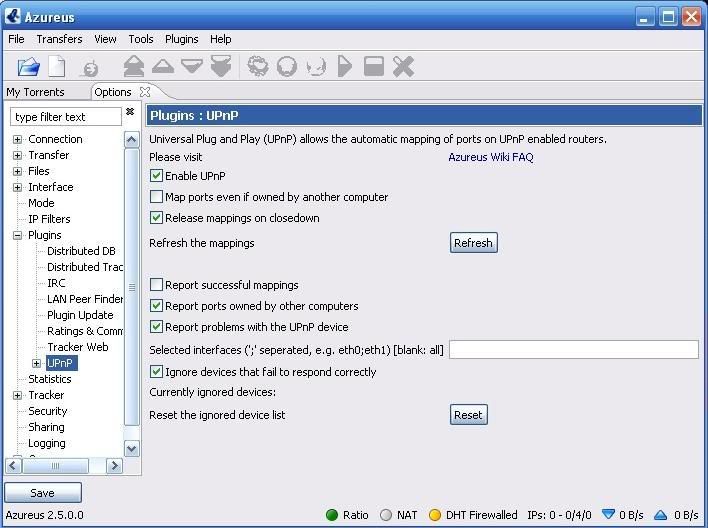The image size is (708, 528).
Task: Enable Report successful mappings
Action: tap(156, 285)
